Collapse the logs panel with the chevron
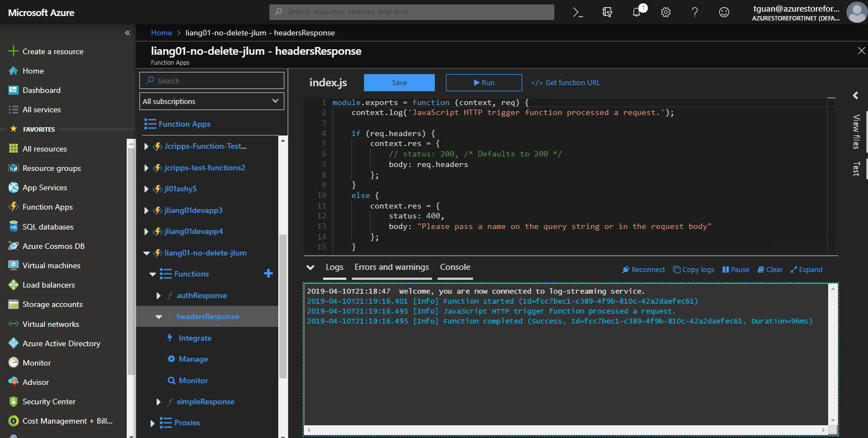The image size is (868, 438). pos(310,268)
